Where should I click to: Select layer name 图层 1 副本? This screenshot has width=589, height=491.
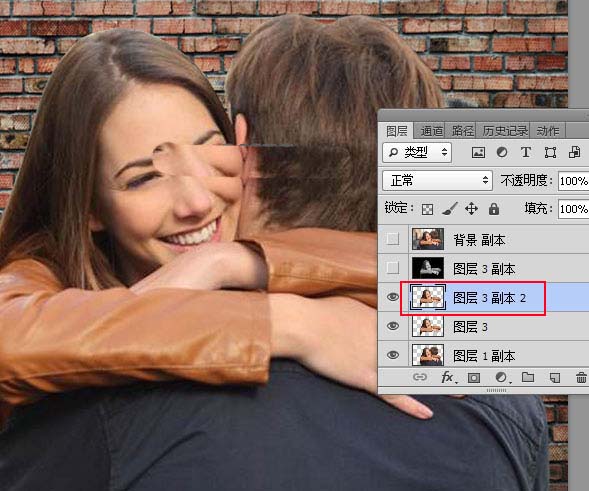(484, 356)
